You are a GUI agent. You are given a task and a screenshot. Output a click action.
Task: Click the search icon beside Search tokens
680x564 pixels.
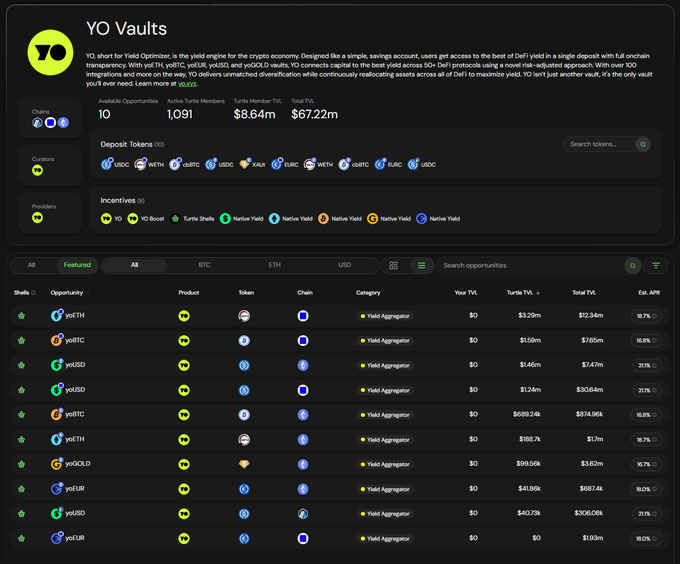click(643, 144)
